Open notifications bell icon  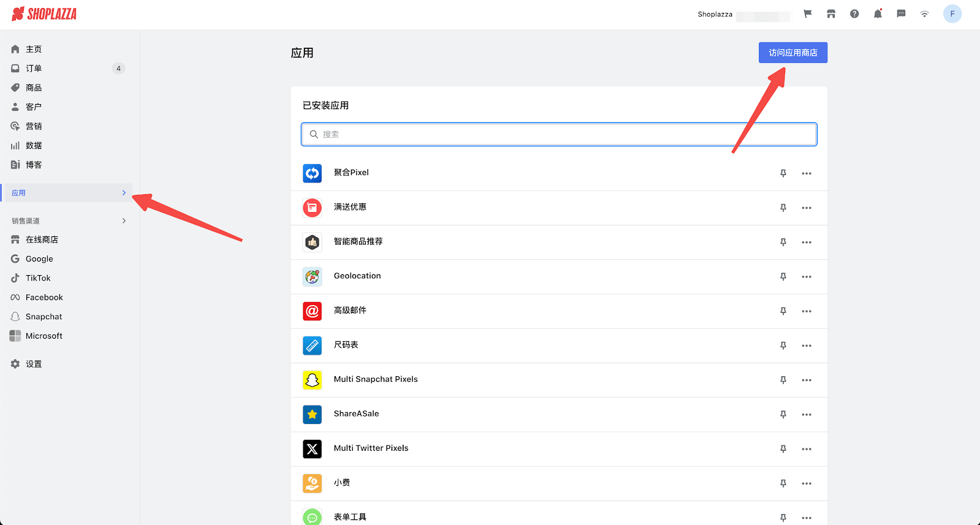878,13
